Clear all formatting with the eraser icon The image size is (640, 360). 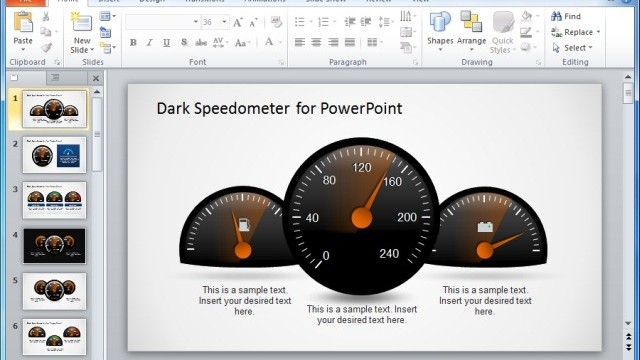pos(276,22)
